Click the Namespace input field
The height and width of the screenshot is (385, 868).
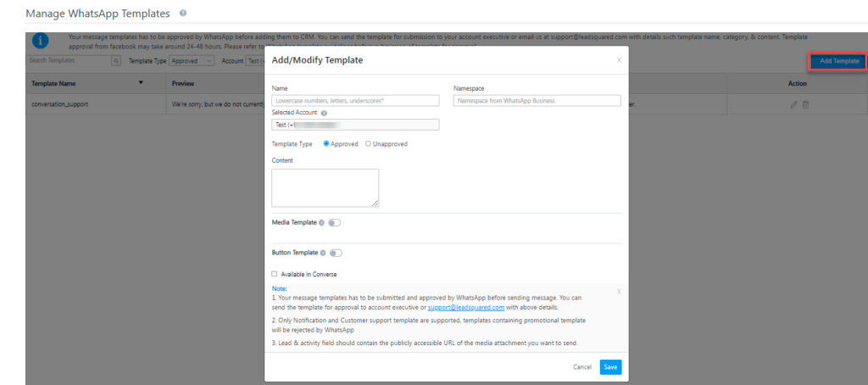[537, 100]
